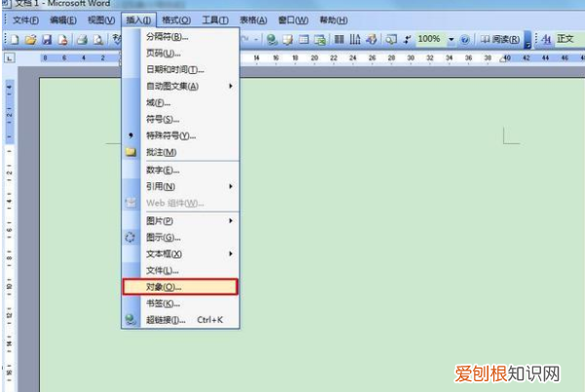Viewport: 585px width, 392px height.
Task: Expand the 文本框(X) submenu
Action: pos(231,254)
